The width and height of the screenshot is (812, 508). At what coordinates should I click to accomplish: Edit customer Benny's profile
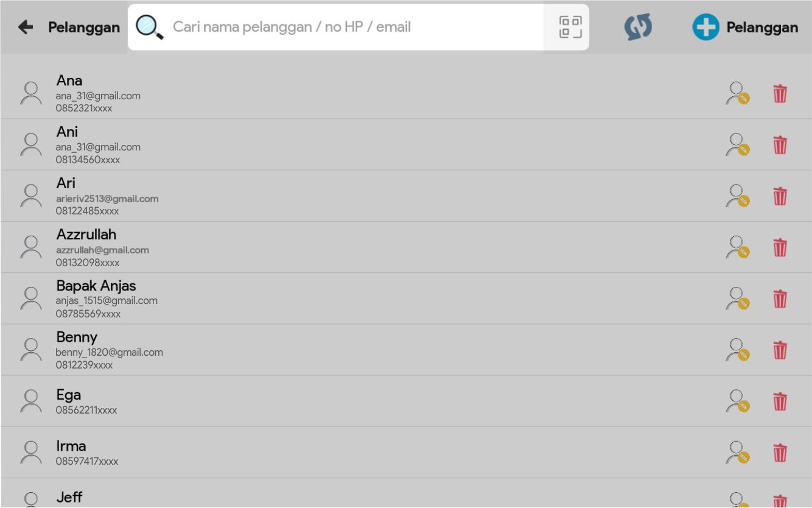point(737,350)
